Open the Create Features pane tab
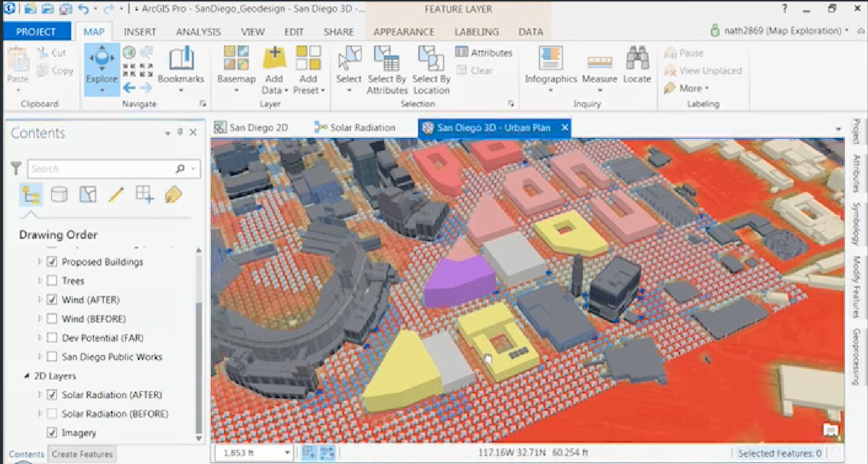This screenshot has height=464, width=868. pos(82,454)
